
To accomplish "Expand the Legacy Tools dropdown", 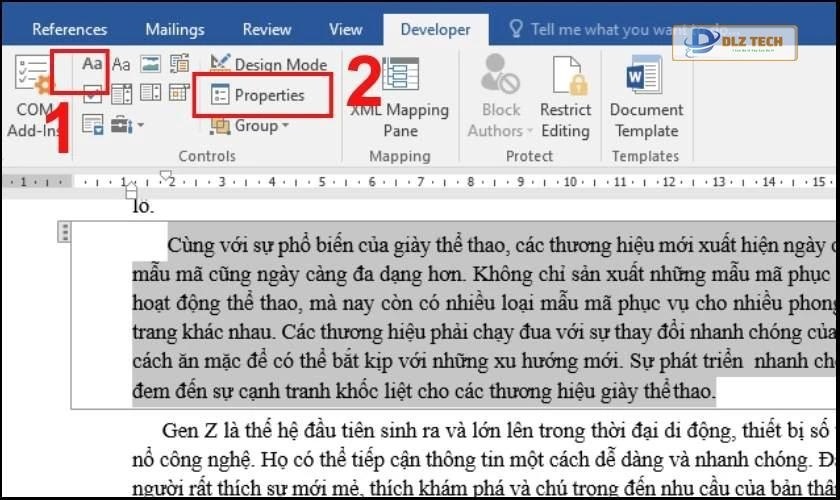I will pos(127,125).
